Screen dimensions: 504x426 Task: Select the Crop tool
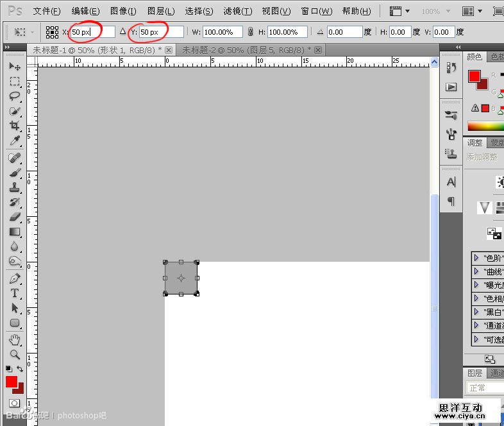(14, 126)
